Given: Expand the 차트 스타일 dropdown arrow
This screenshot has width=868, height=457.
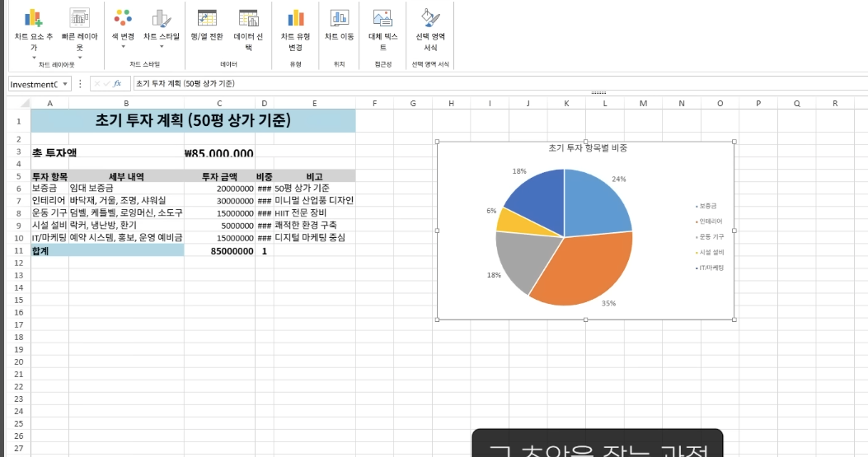Looking at the screenshot, I should 161,46.
